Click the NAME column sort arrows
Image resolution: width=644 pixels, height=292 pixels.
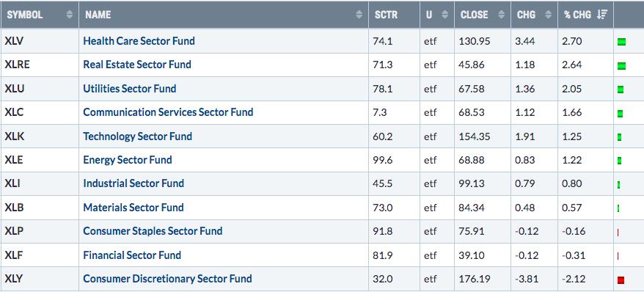coord(359,15)
